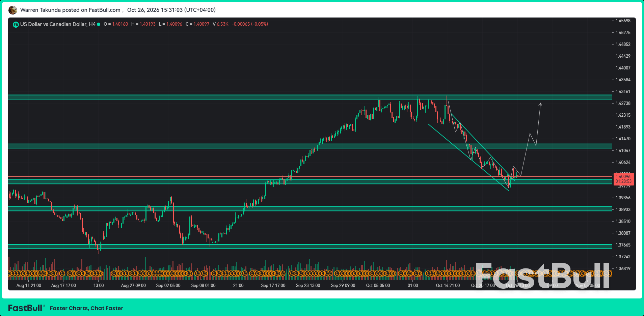Viewport: 644px width, 316px height.
Task: Click the 'Oct 05 05:00' time axis label
Action: coord(378,286)
